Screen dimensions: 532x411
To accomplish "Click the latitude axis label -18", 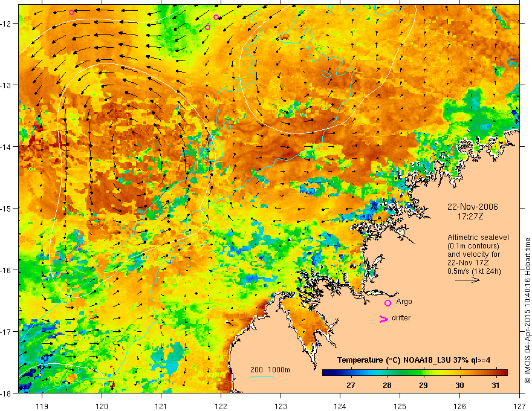I will [x=6, y=393].
